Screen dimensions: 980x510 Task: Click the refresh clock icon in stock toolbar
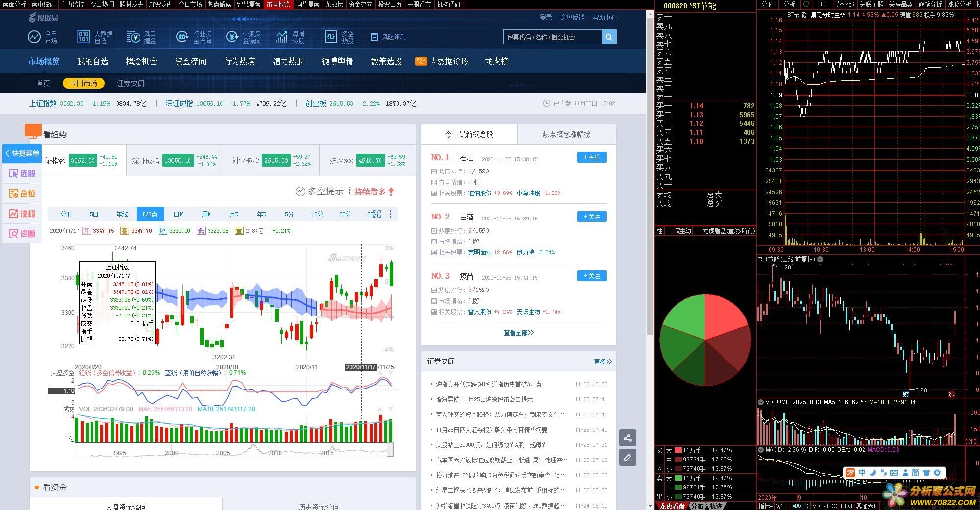click(x=807, y=4)
